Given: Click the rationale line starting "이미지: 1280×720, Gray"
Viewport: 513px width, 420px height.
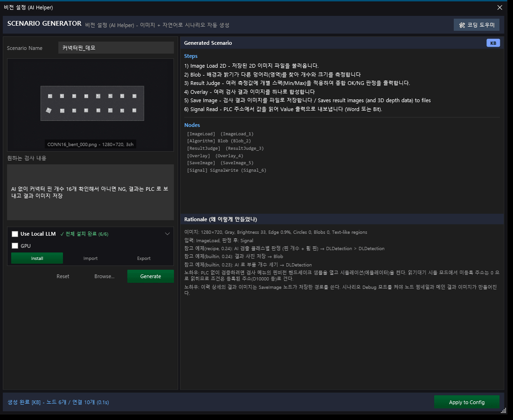Looking at the screenshot, I should (276, 232).
